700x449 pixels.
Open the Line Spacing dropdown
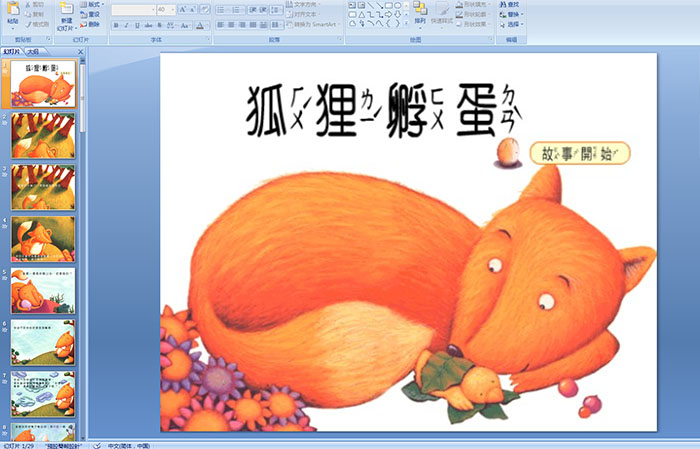pos(276,10)
